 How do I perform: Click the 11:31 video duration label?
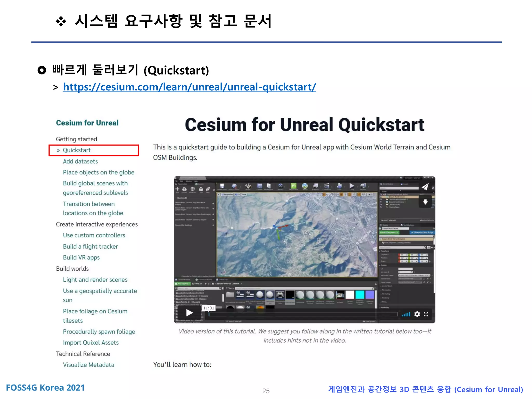coord(209,308)
